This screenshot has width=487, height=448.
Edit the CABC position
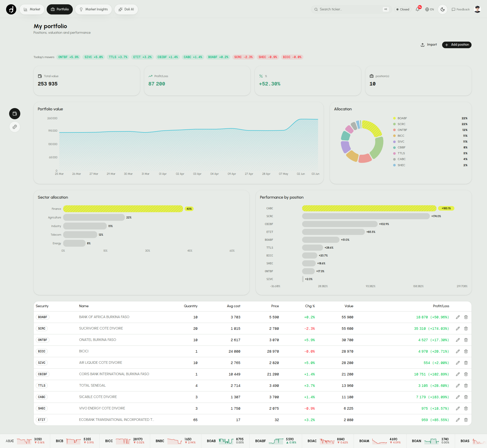(458, 397)
